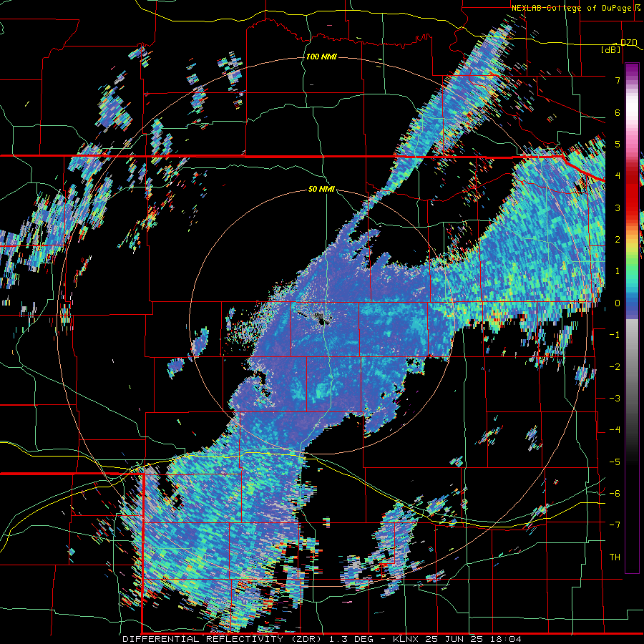
Task: Click the "5" value on the color scale
Action: click(x=618, y=144)
